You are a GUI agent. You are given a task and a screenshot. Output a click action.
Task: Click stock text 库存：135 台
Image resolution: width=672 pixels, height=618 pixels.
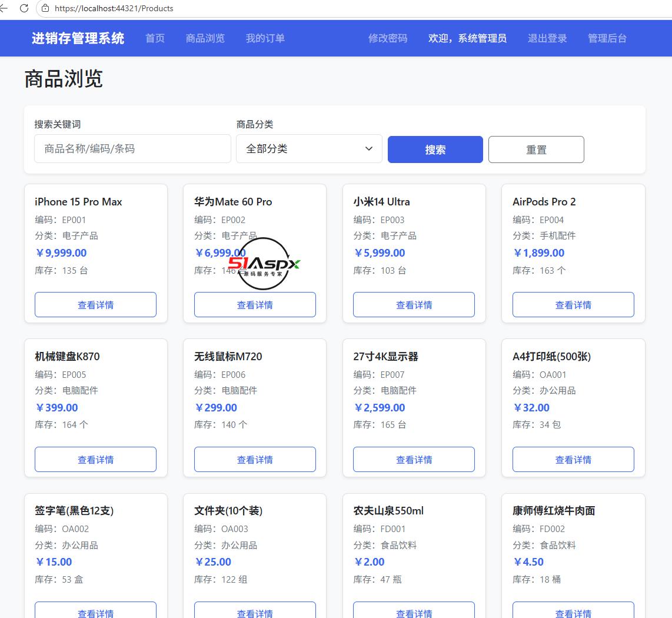pos(61,270)
